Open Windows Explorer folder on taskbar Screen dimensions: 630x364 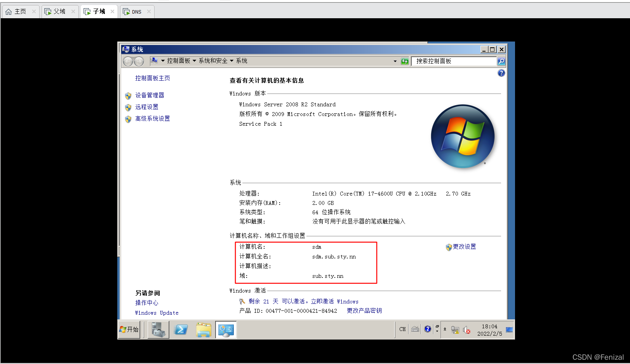pos(204,330)
